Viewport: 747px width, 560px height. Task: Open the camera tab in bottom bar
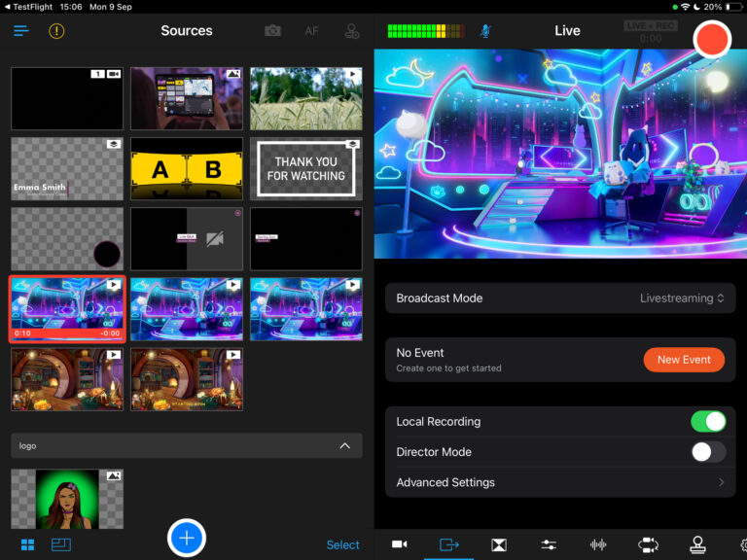coord(399,544)
